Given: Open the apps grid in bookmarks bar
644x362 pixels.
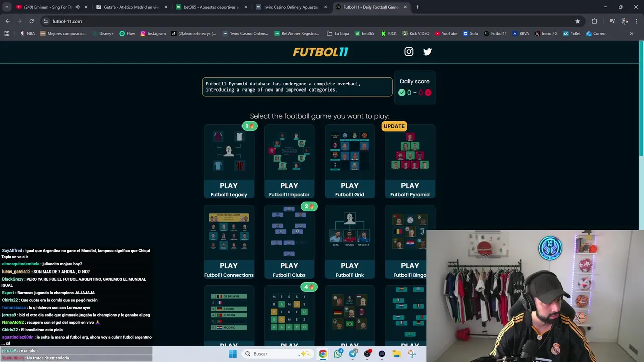Looking at the screenshot, I should pyautogui.click(x=7, y=34).
